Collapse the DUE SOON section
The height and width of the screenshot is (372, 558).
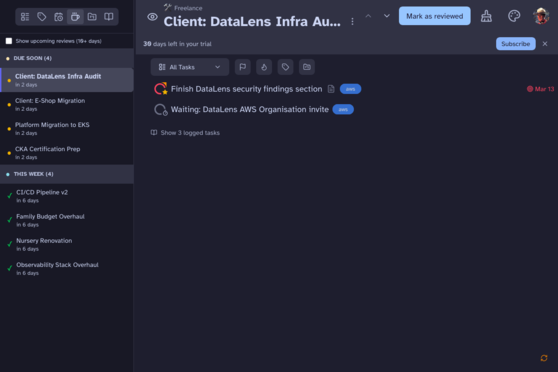pos(67,58)
